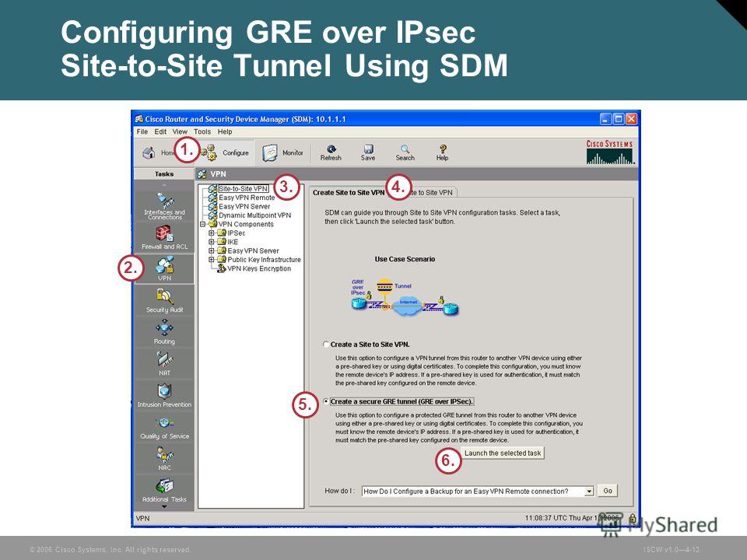The image size is (747, 560).
Task: Select 'Create a secure GRE tunnel' option
Action: pos(326,401)
